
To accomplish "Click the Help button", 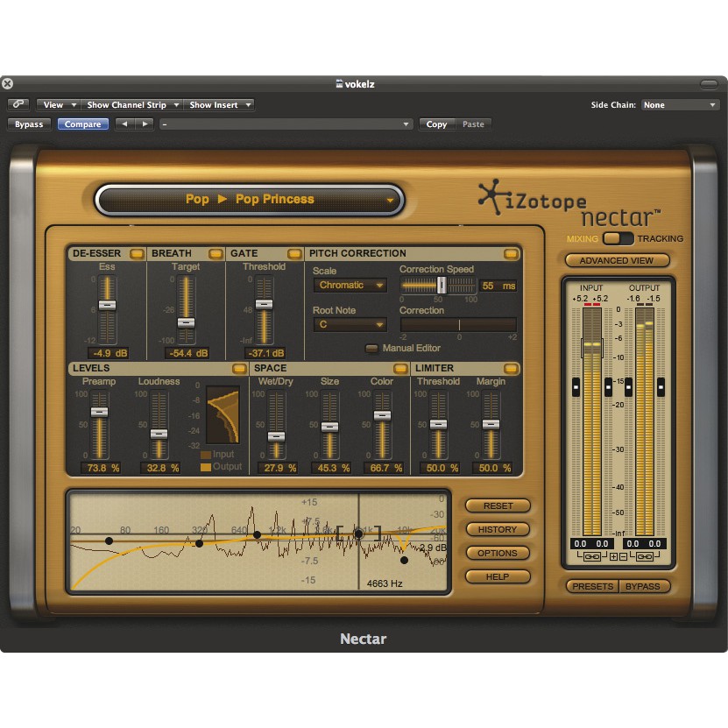I will click(498, 576).
